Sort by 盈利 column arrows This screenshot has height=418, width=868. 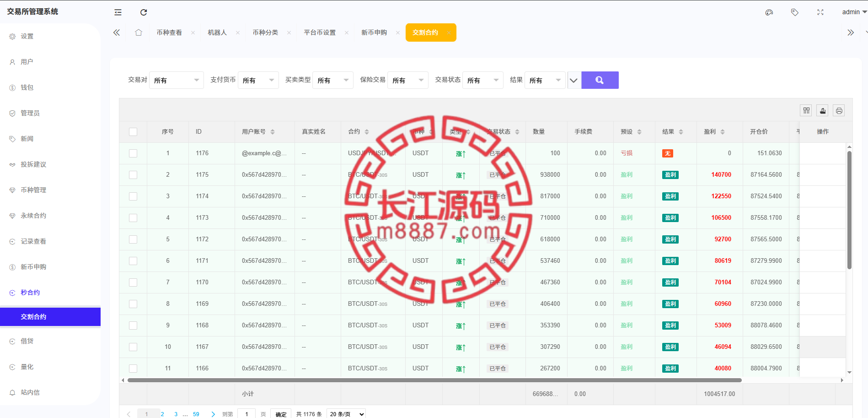[x=723, y=132]
